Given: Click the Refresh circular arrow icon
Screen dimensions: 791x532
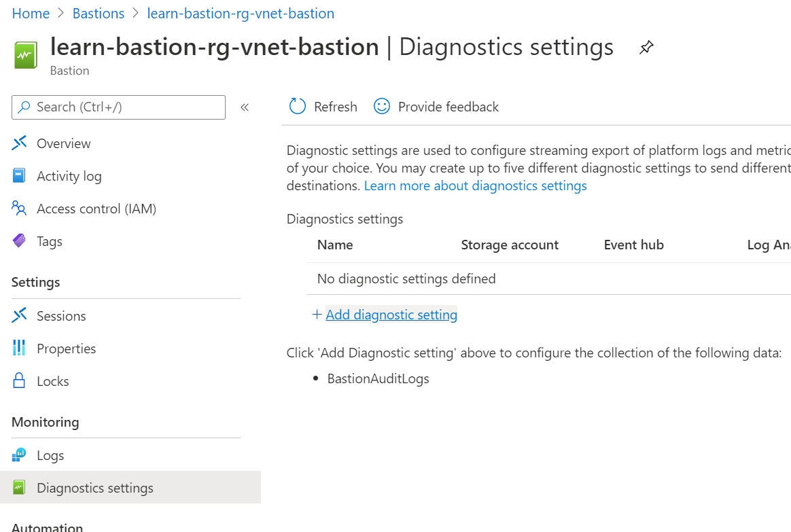Looking at the screenshot, I should coord(297,107).
